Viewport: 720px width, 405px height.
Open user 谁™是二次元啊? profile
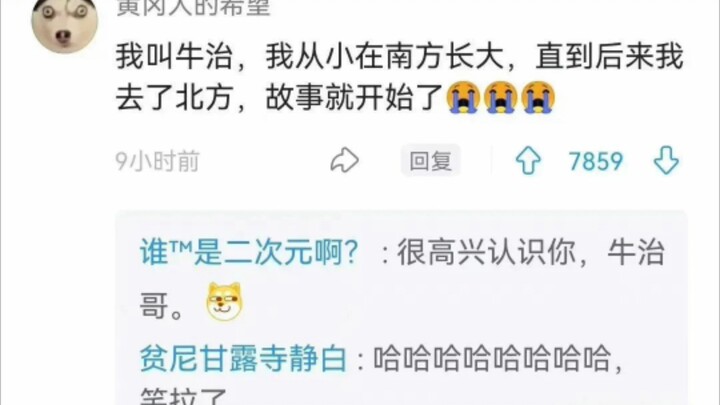pos(249,253)
